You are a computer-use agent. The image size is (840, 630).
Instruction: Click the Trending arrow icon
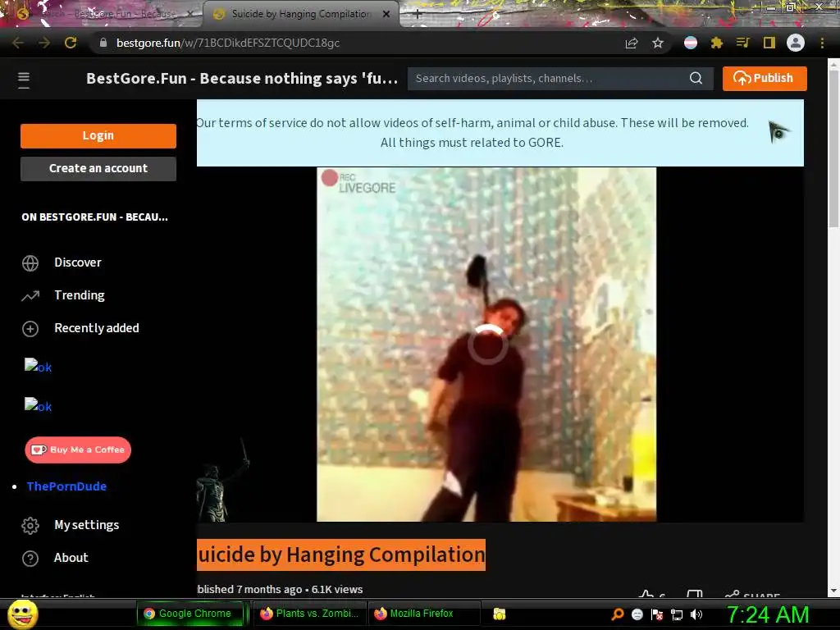pyautogui.click(x=30, y=295)
